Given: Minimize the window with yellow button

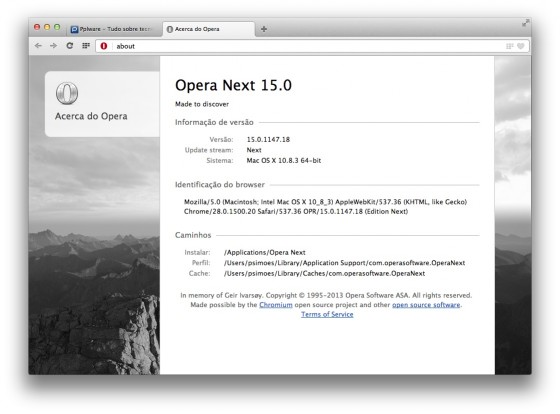Looking at the screenshot, I should click(x=47, y=27).
